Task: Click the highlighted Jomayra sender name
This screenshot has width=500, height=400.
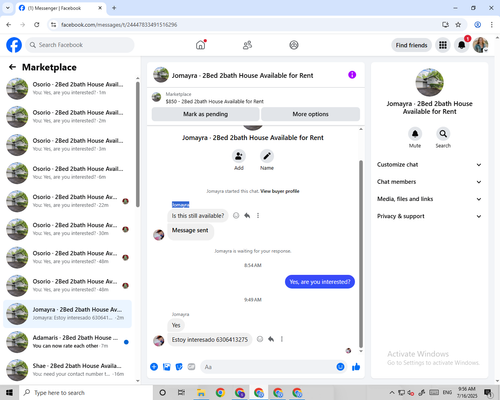Action: [x=180, y=204]
